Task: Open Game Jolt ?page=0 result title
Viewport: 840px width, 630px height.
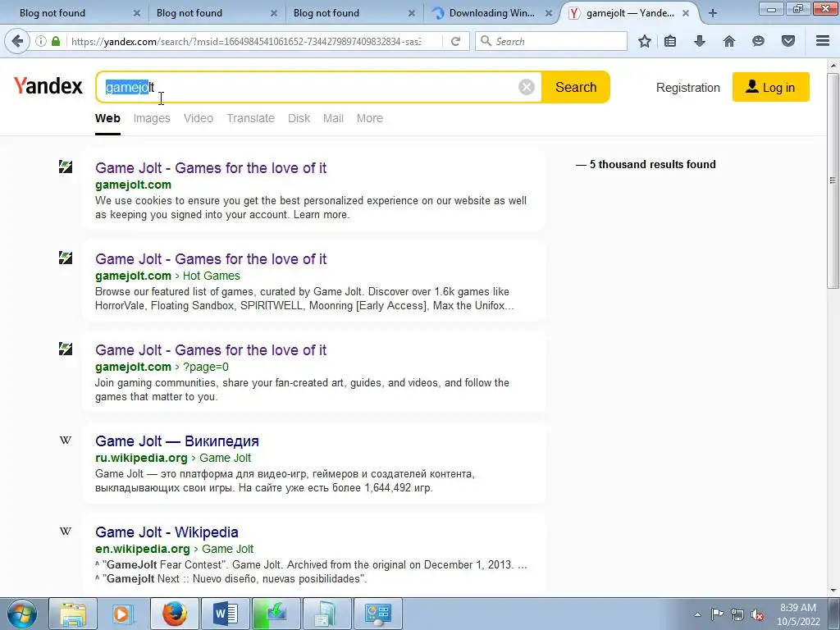Action: pyautogui.click(x=211, y=349)
